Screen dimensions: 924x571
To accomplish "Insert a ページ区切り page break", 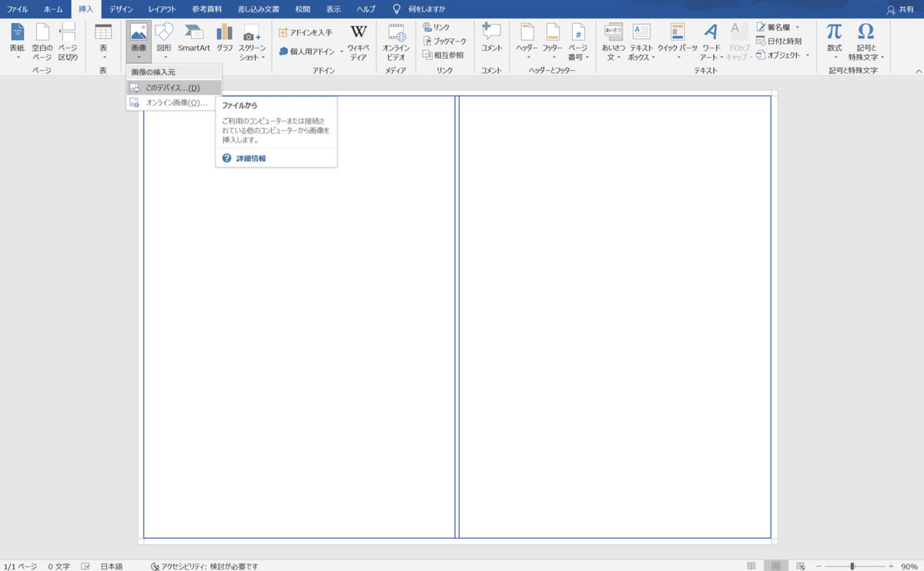I will click(x=68, y=42).
